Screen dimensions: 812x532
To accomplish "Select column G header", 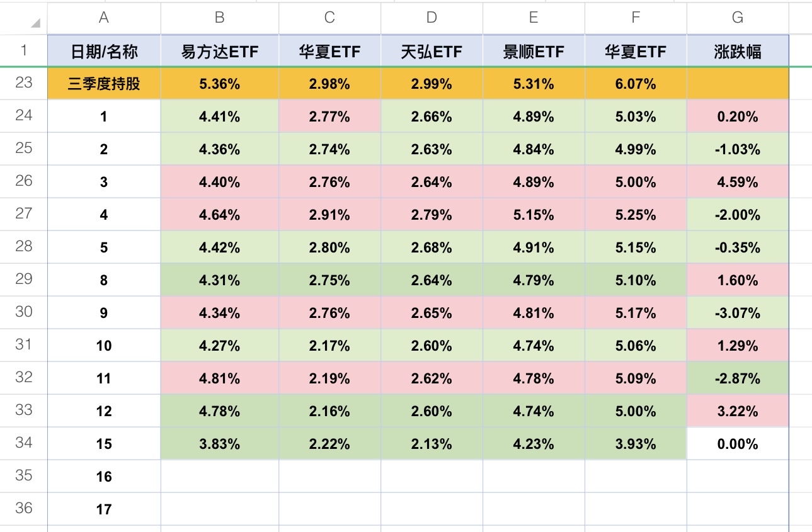I will 738,18.
